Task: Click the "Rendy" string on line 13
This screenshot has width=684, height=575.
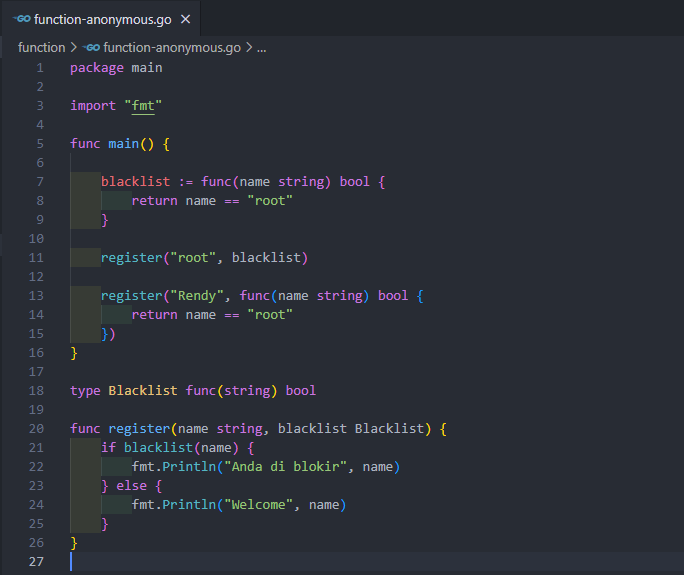Action: click(197, 296)
